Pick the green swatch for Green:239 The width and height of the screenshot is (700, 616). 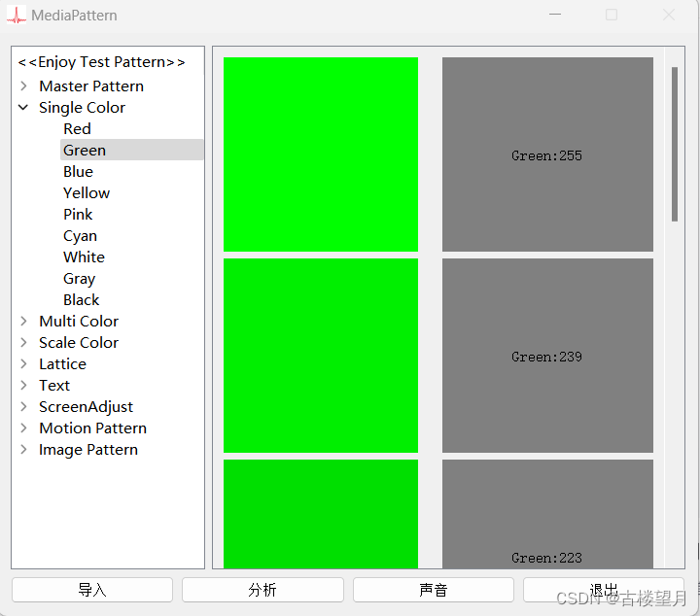pyautogui.click(x=321, y=356)
